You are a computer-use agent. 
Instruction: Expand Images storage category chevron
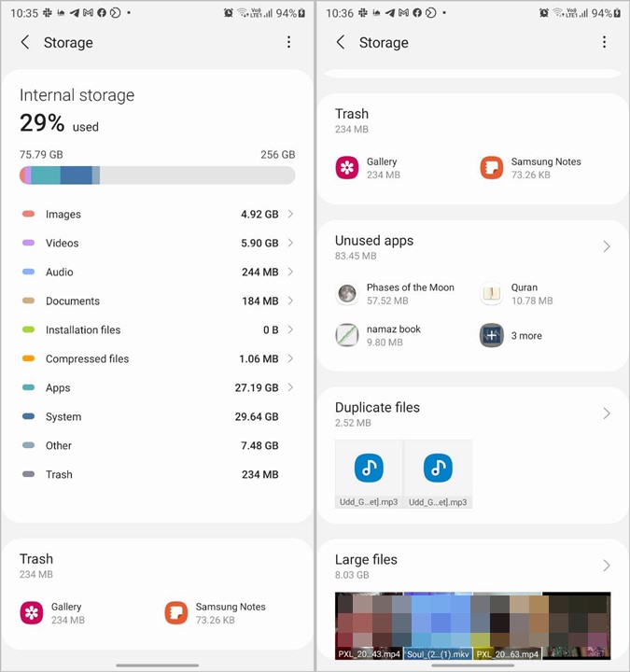click(290, 214)
